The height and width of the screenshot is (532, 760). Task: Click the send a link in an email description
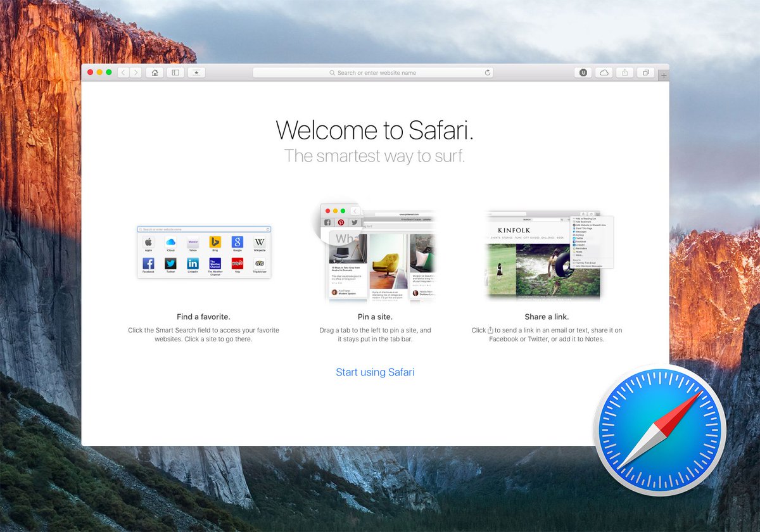tap(547, 334)
